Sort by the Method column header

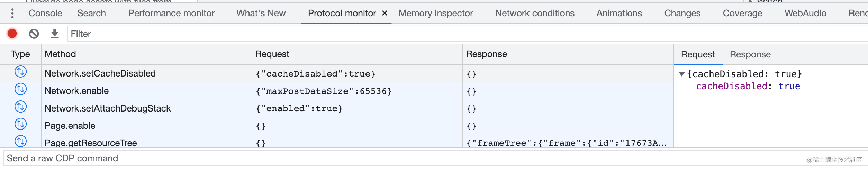[x=60, y=54]
